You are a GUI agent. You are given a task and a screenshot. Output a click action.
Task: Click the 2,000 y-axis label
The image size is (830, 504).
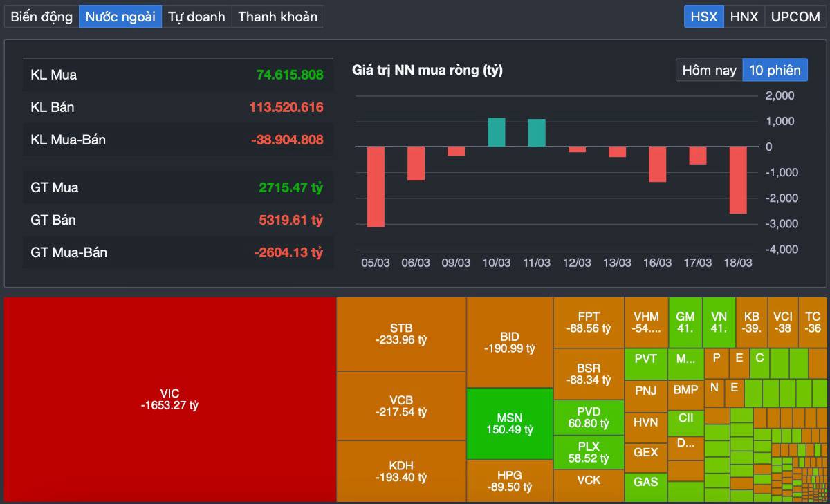(780, 95)
